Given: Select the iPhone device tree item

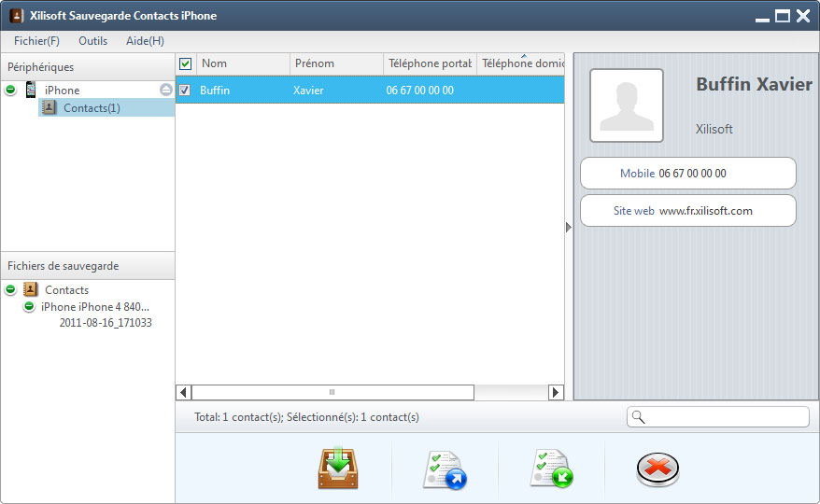Looking at the screenshot, I should click(x=62, y=90).
